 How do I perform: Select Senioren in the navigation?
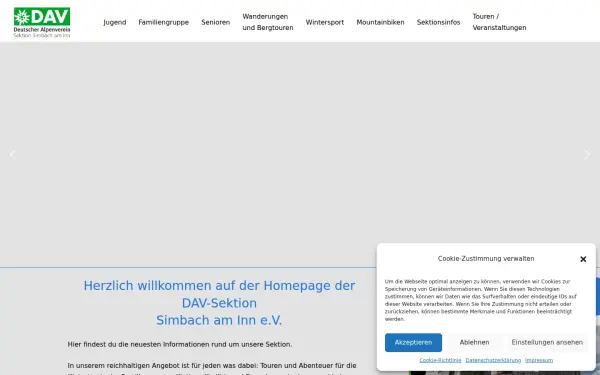point(215,22)
